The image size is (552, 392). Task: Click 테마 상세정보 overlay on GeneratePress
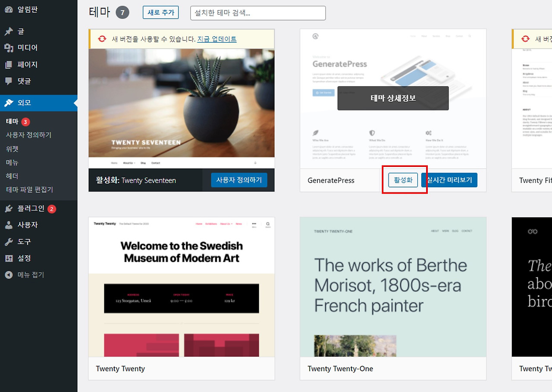[393, 98]
